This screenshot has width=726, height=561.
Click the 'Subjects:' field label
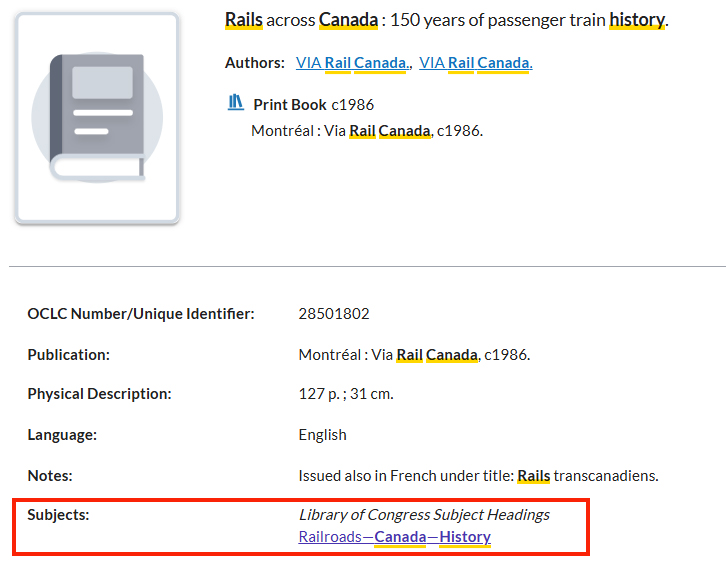(58, 515)
